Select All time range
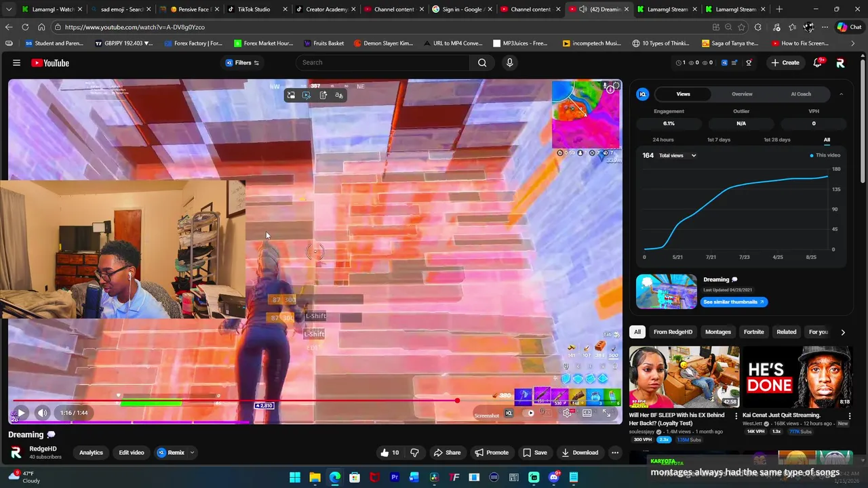This screenshot has height=488, width=868. (x=827, y=140)
